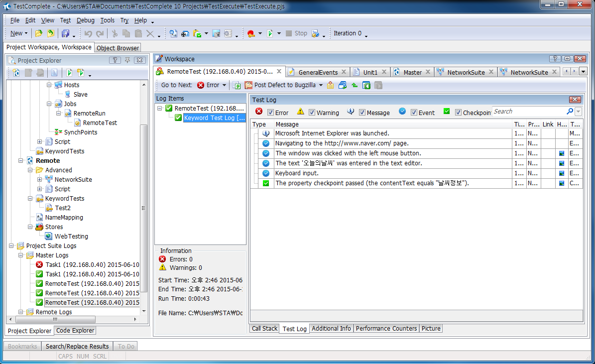Click the green Run test icon in main toolbar
Viewport: 595px width, 364px height.
click(269, 33)
